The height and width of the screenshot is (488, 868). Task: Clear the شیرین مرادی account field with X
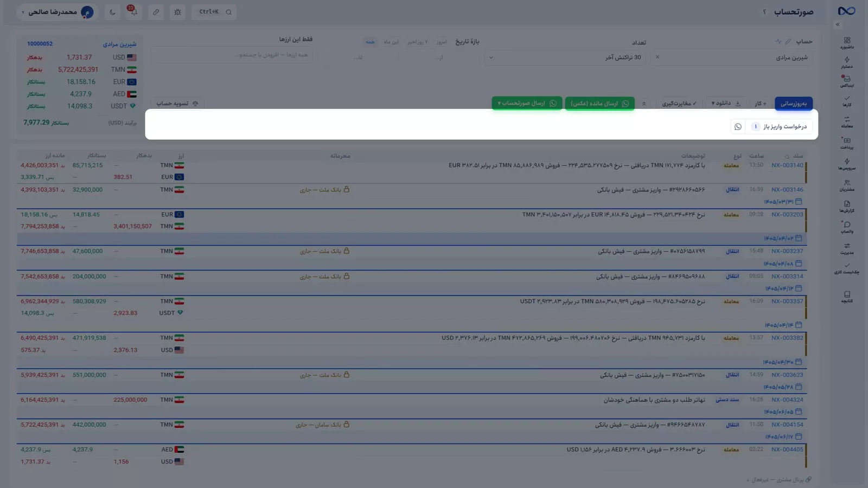(x=658, y=57)
